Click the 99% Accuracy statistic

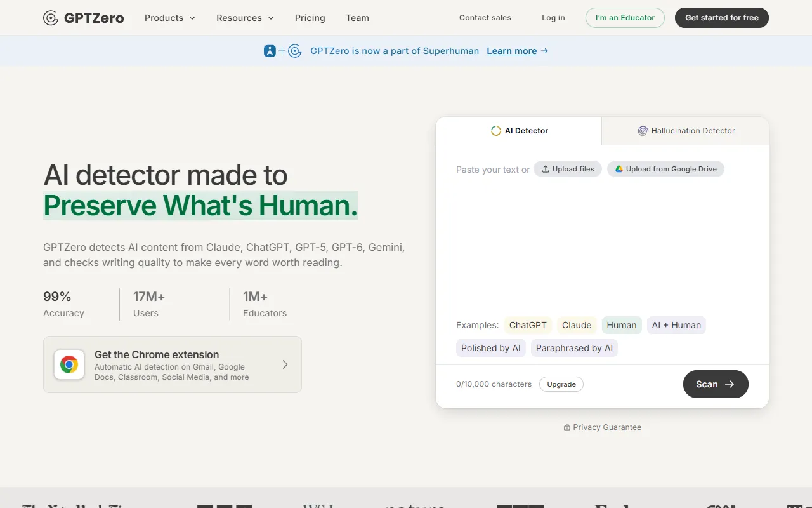[x=63, y=304]
